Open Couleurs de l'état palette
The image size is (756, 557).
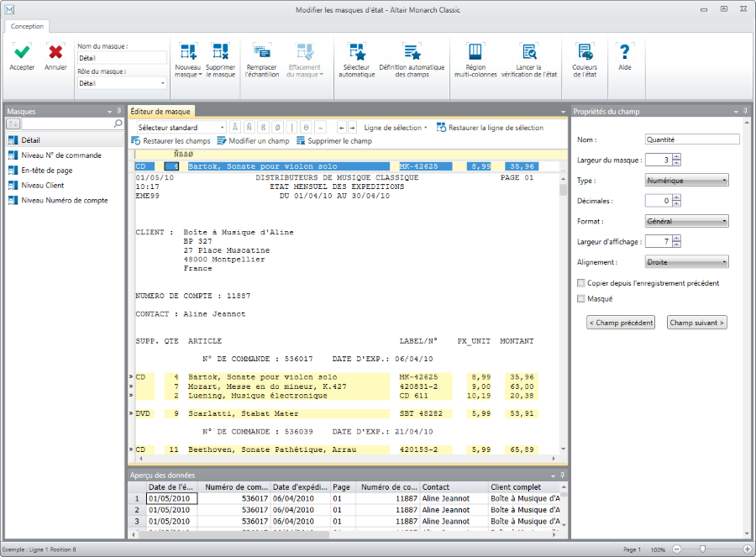pyautogui.click(x=583, y=53)
